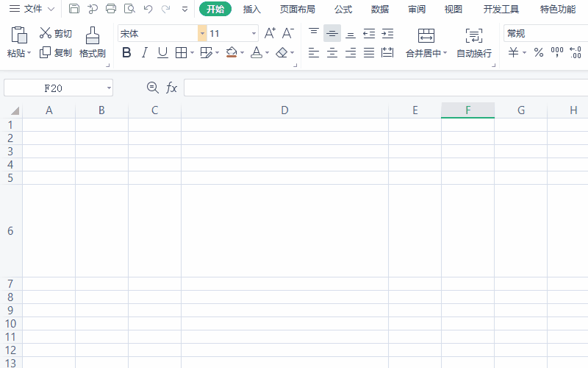
Task: Switch to the 开始 tab
Action: (x=215, y=9)
